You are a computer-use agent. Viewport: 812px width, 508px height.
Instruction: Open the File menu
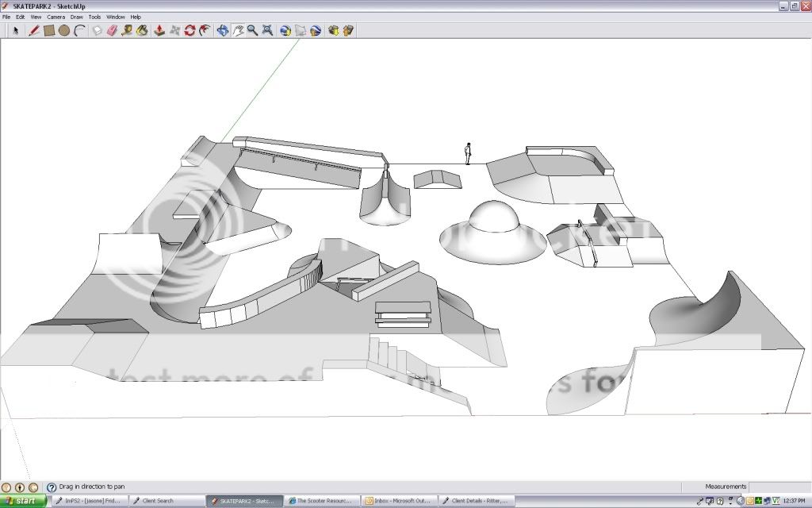point(7,17)
